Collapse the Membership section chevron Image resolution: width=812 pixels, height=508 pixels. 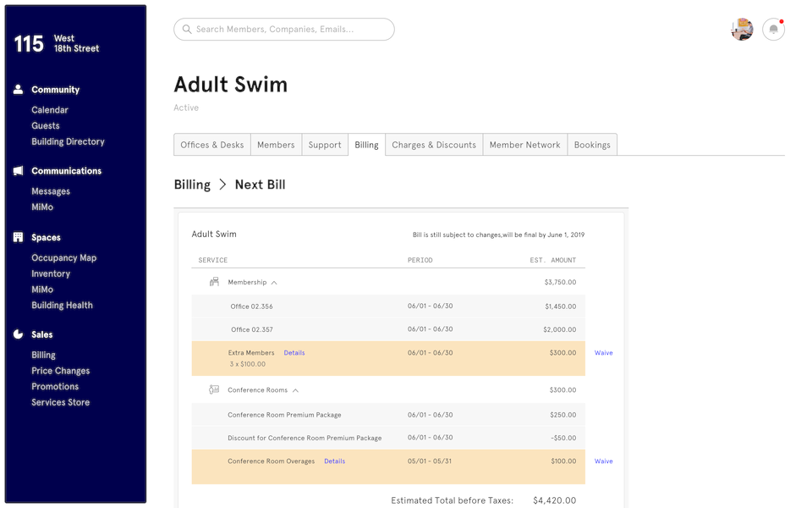coord(274,283)
